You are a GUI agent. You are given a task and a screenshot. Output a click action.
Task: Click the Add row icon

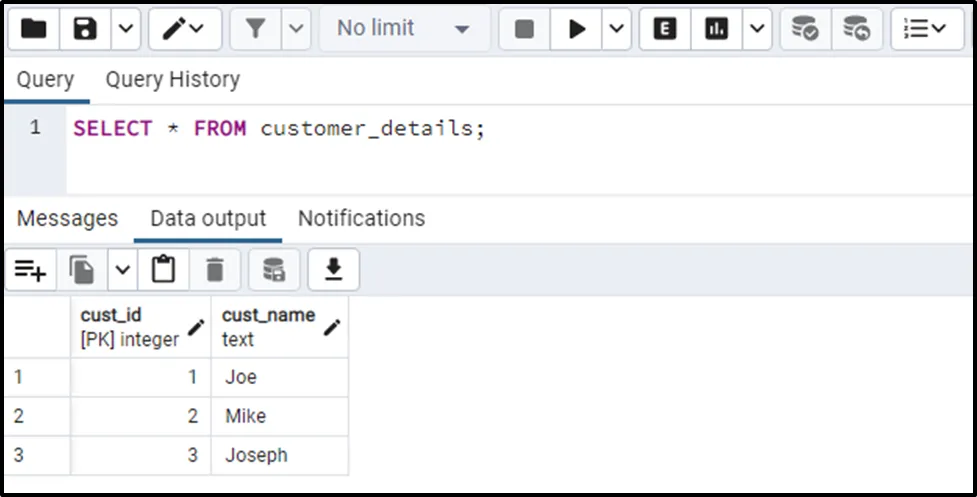point(30,269)
